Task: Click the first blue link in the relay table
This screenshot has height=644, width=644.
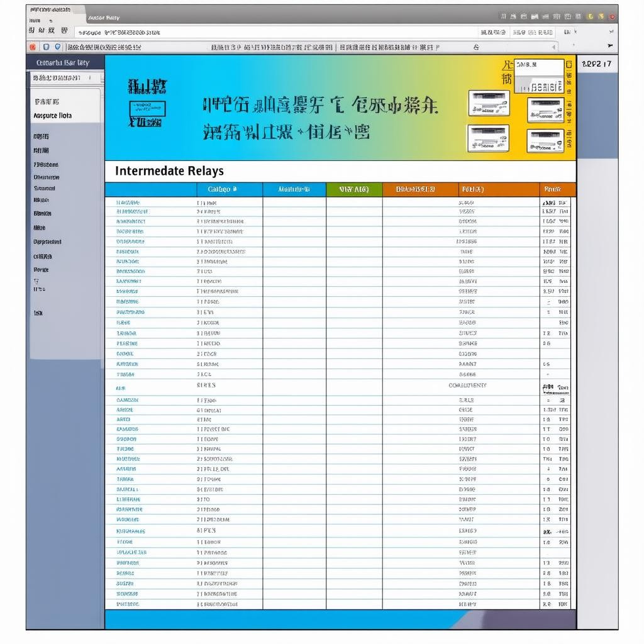Action: coord(128,203)
